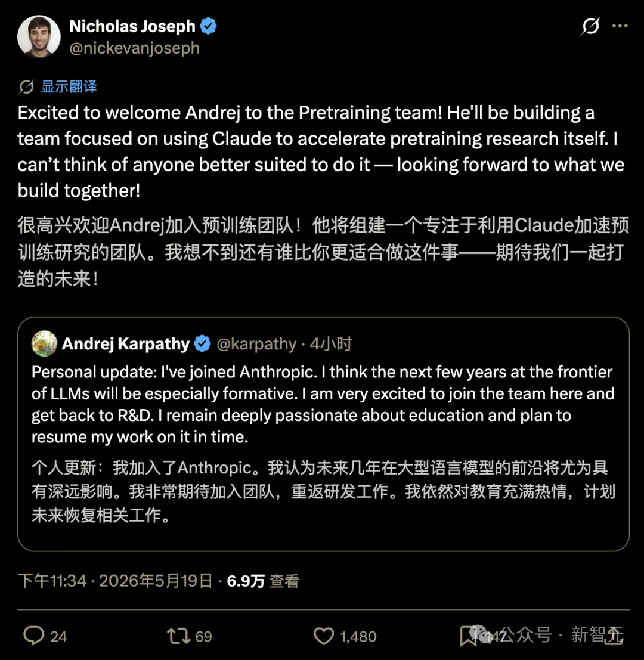Screen dimensions: 644x660
Task: Open Nicholas Joseph's verified badge
Action: pyautogui.click(x=208, y=26)
